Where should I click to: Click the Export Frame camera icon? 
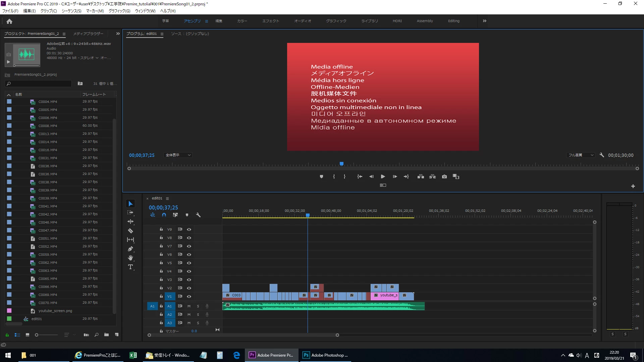tap(444, 177)
